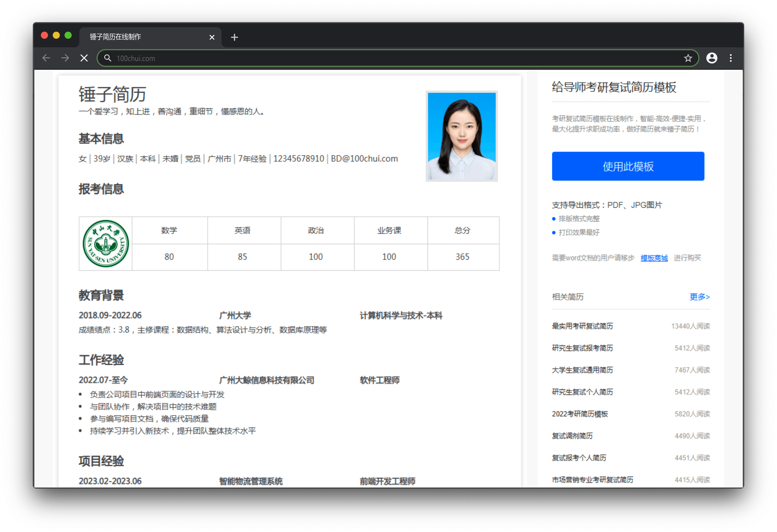The height and width of the screenshot is (532, 777).
Task: Click the bullet 持续学习并引入新技术，提升团队整体技术水平
Action: pos(173,431)
